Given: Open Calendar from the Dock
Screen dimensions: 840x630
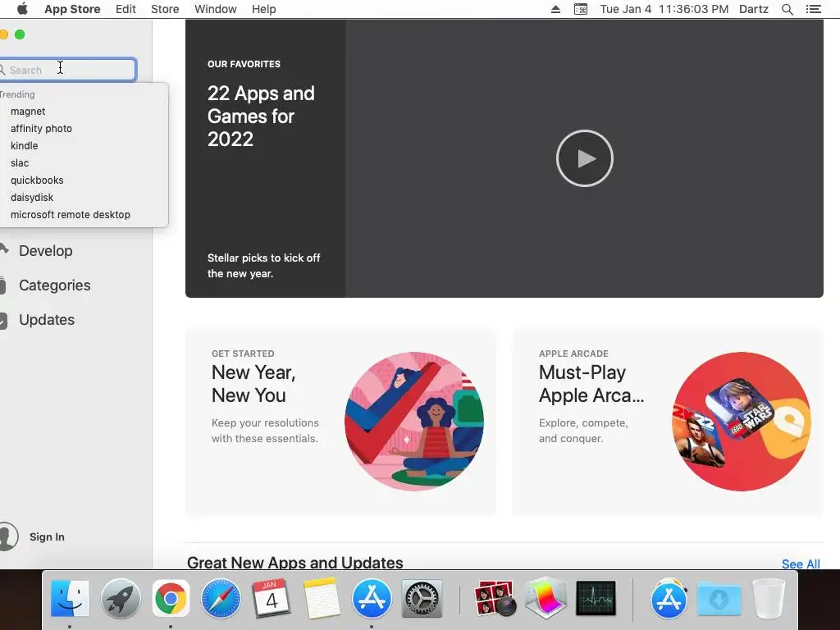Looking at the screenshot, I should (x=271, y=598).
